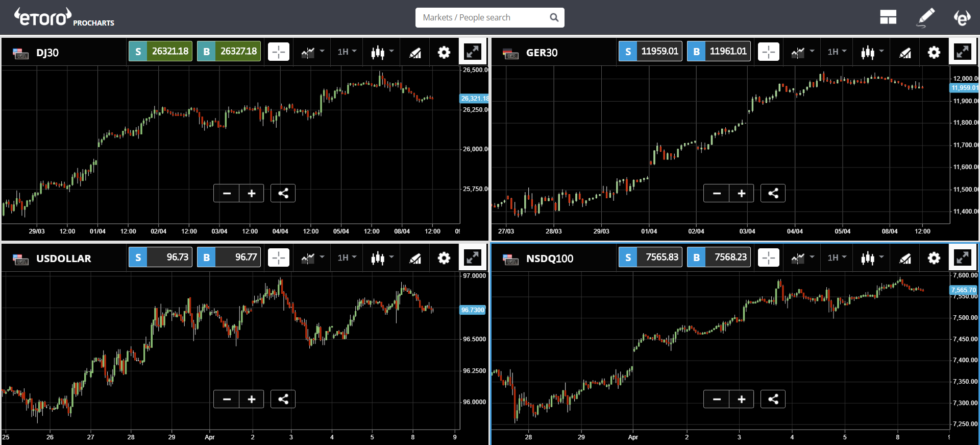
Task: Toggle crosshair tool on DJ30 chart
Action: [x=279, y=52]
